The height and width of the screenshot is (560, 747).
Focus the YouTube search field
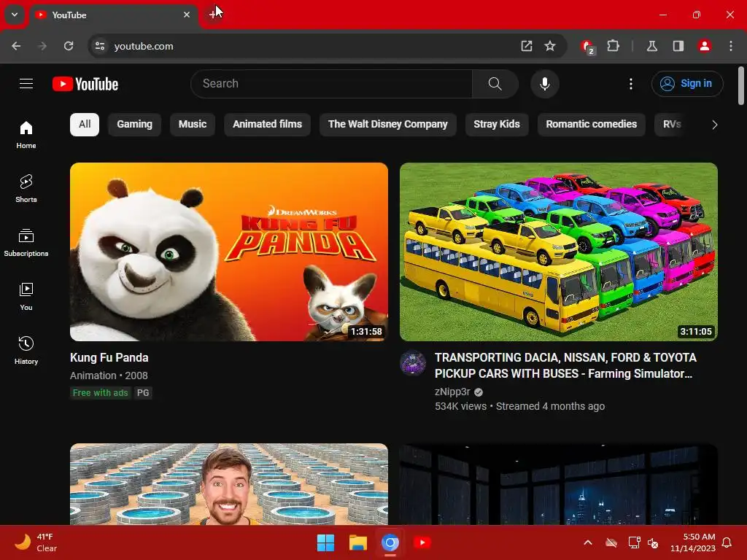(x=332, y=84)
